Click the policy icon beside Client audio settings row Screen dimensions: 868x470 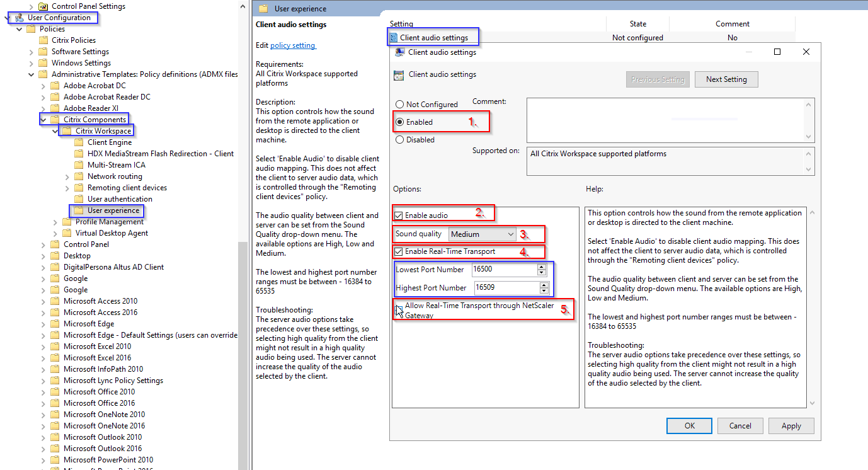coord(394,38)
